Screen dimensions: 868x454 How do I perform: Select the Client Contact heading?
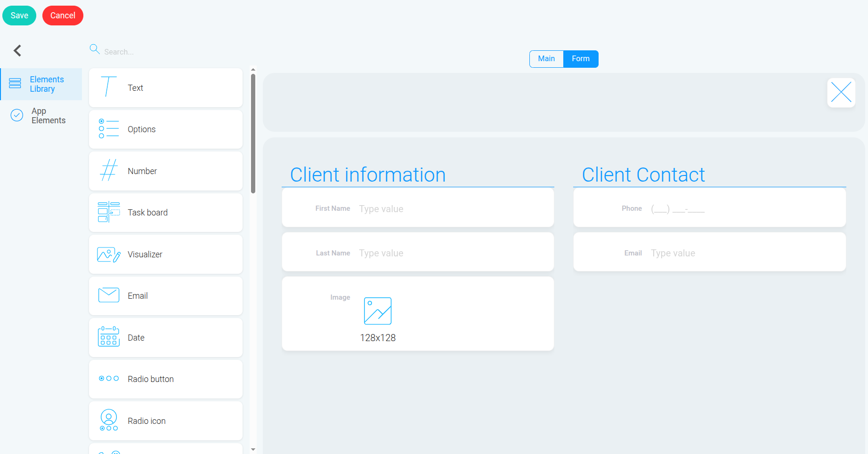click(x=643, y=175)
